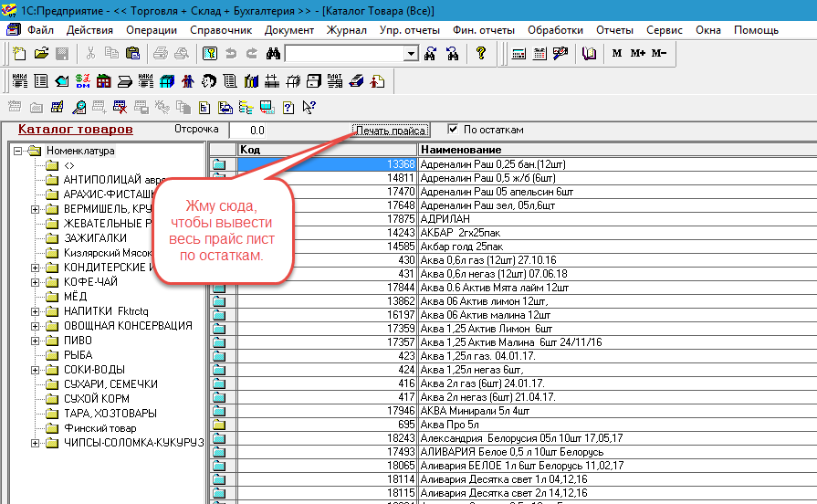Toggle the По остаткам checkbox
This screenshot has height=504, width=817.
coord(453,130)
